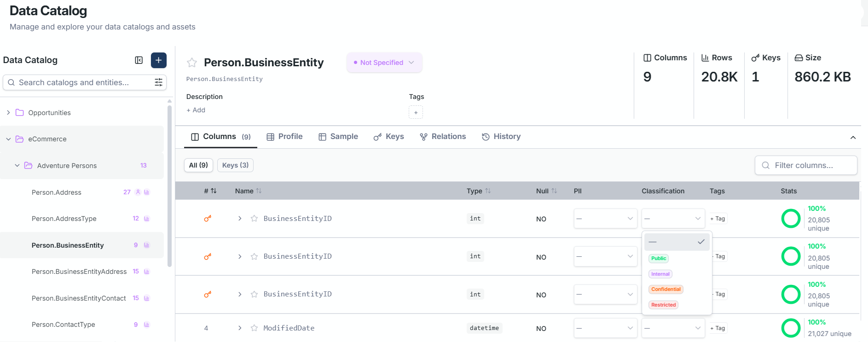Expand the Opportunities folder
868x342 pixels.
click(x=8, y=113)
